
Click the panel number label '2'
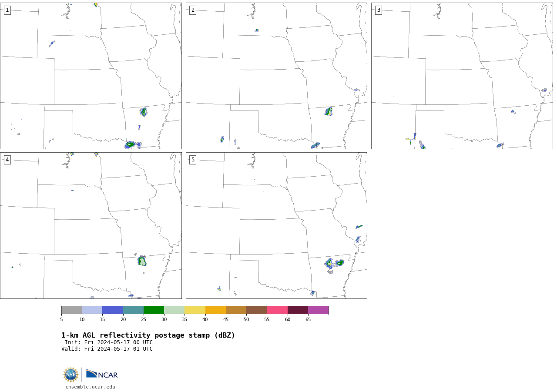click(193, 10)
